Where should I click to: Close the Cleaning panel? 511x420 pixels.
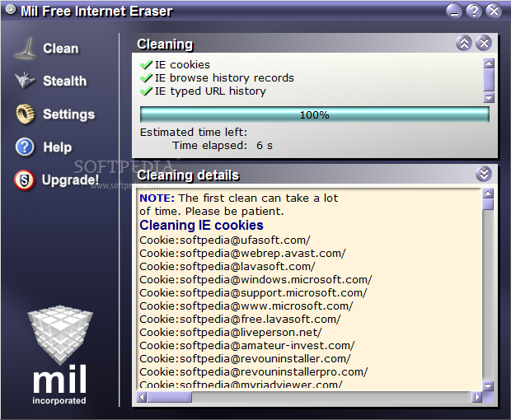tap(484, 43)
